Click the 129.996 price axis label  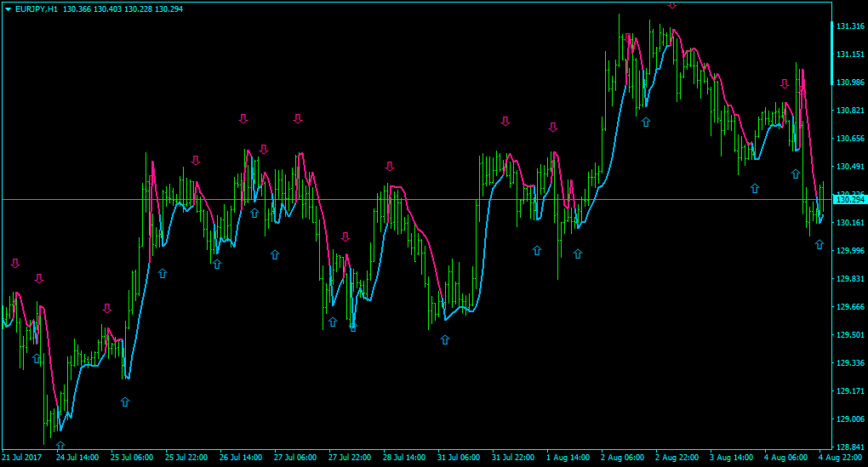(850, 251)
